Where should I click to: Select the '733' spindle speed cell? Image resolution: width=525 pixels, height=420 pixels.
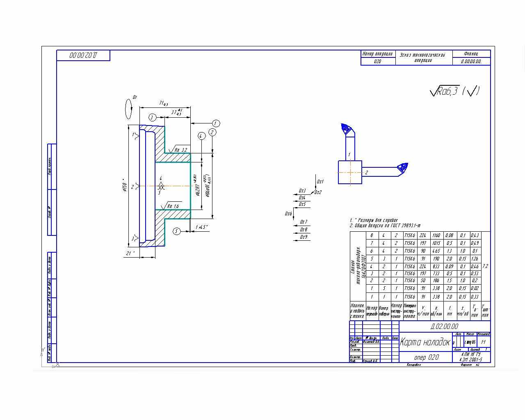coord(436,274)
